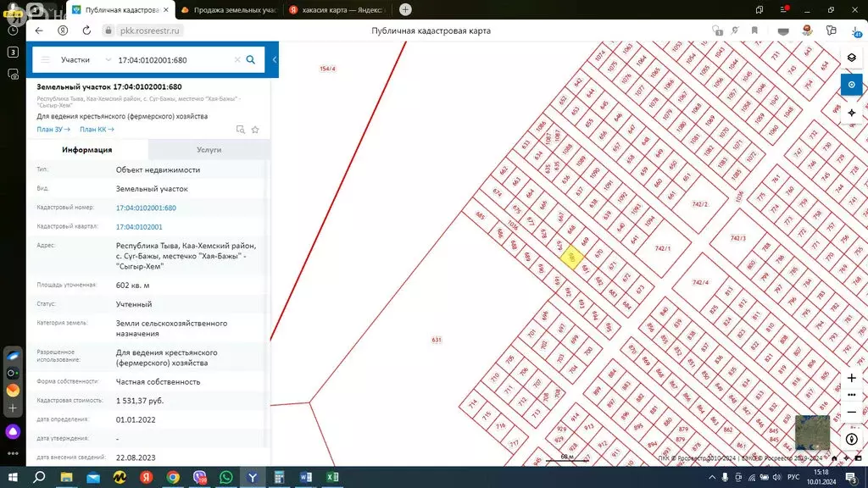This screenshot has height=488, width=868.
Task: Open the browser extensions icon
Action: (831, 30)
